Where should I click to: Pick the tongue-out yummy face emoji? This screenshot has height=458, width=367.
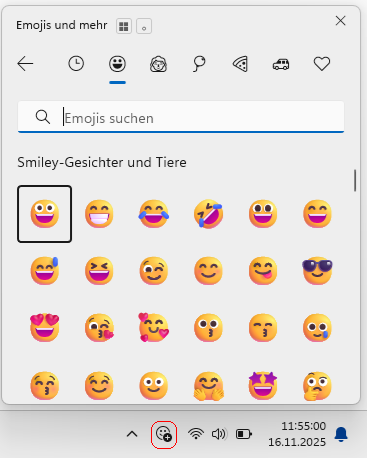(263, 271)
